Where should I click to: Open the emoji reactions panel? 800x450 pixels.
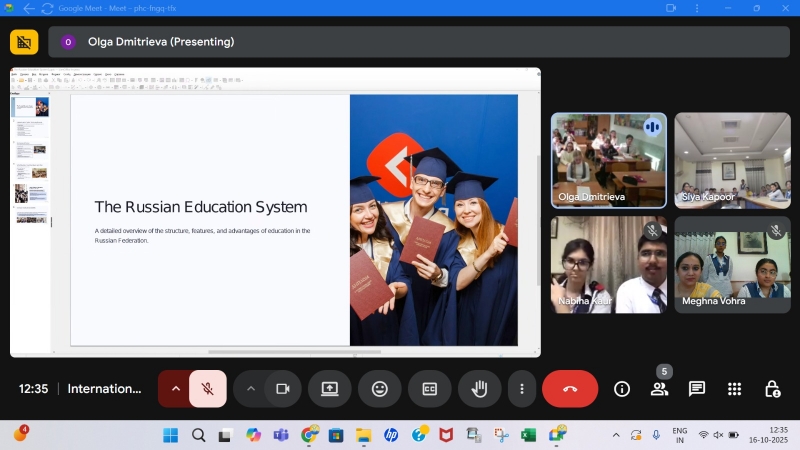click(380, 389)
